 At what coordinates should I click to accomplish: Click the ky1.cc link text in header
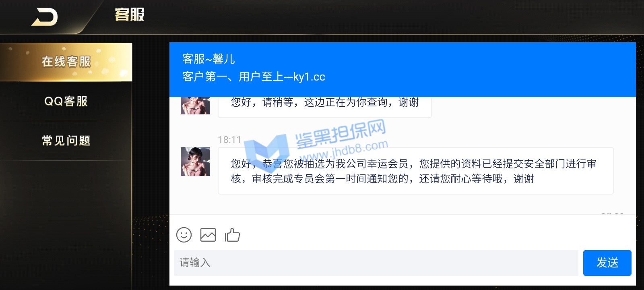tap(309, 77)
